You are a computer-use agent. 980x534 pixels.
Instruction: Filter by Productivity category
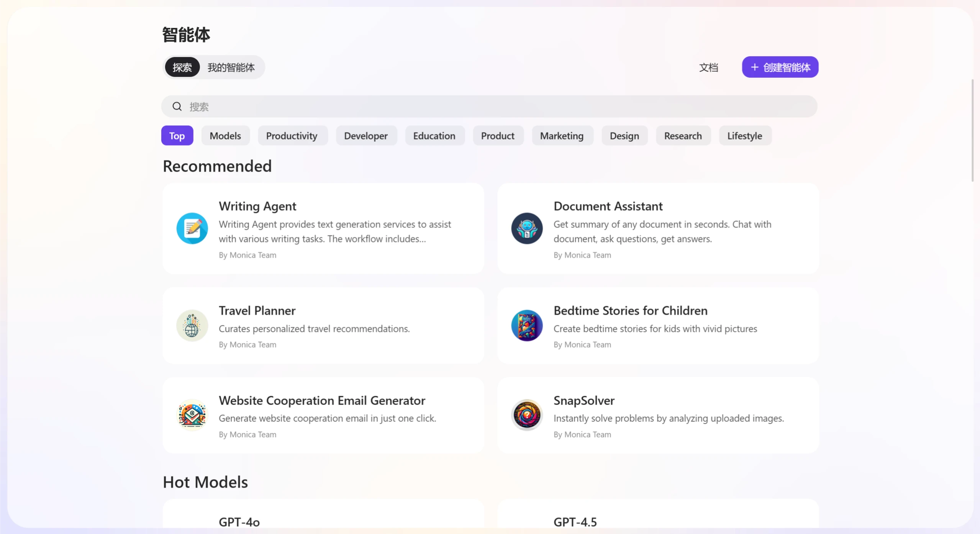[x=292, y=136]
